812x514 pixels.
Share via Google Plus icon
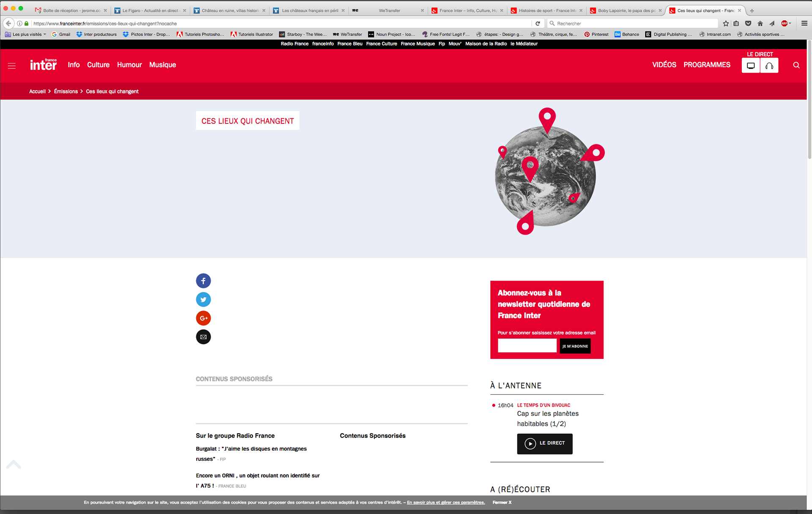[x=203, y=318]
